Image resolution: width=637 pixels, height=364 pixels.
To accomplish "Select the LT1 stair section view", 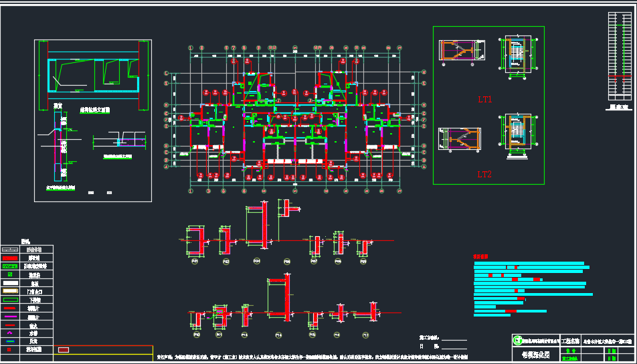I will (462, 51).
